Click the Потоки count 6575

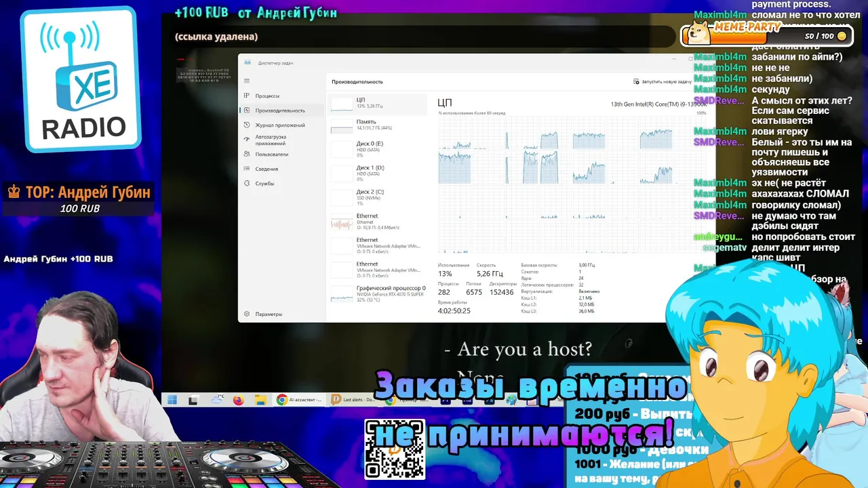click(474, 292)
